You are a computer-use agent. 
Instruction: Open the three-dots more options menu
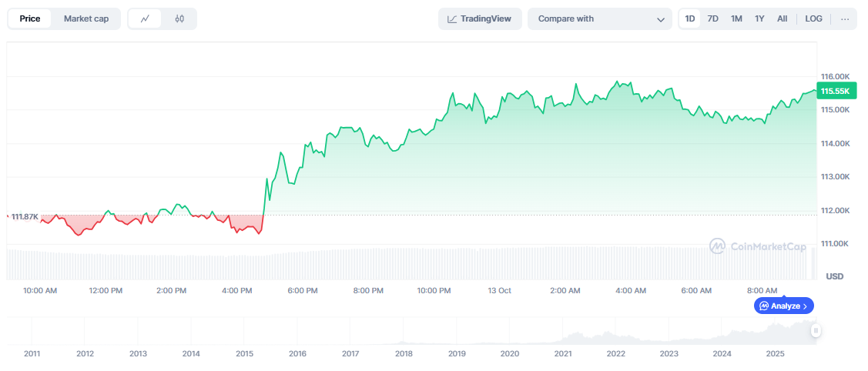click(x=845, y=18)
